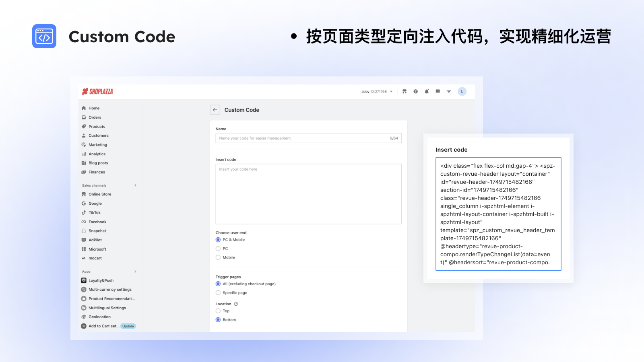The width and height of the screenshot is (644, 362).
Task: Click the Custom Code page heading
Action: pyautogui.click(x=242, y=110)
